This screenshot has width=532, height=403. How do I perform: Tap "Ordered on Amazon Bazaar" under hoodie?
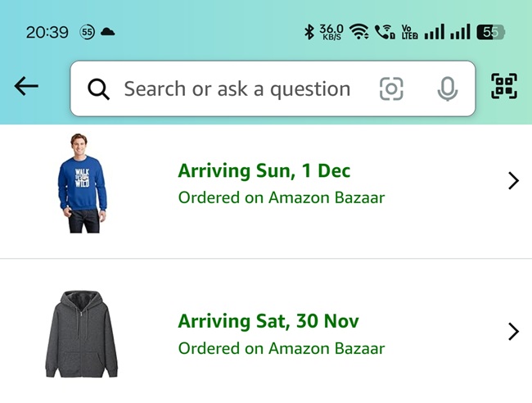pos(281,348)
